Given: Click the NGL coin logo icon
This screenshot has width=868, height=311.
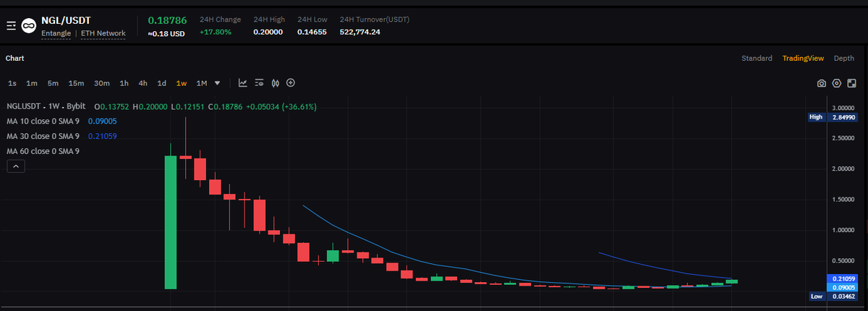Looking at the screenshot, I should point(29,27).
